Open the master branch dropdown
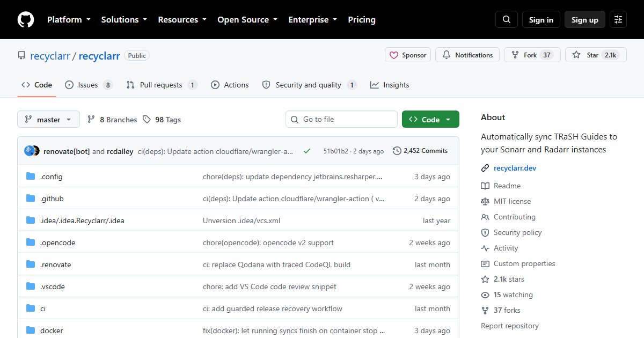 click(x=48, y=120)
